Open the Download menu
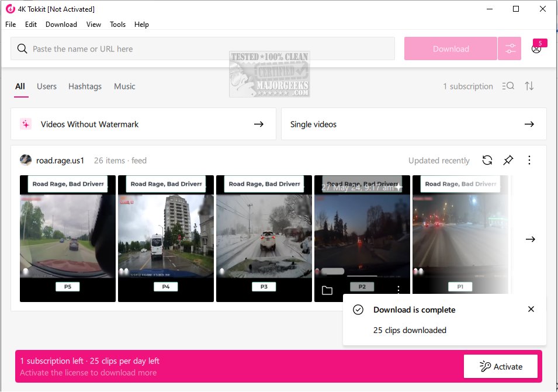Screen dimensions: 558x392 click(61, 24)
